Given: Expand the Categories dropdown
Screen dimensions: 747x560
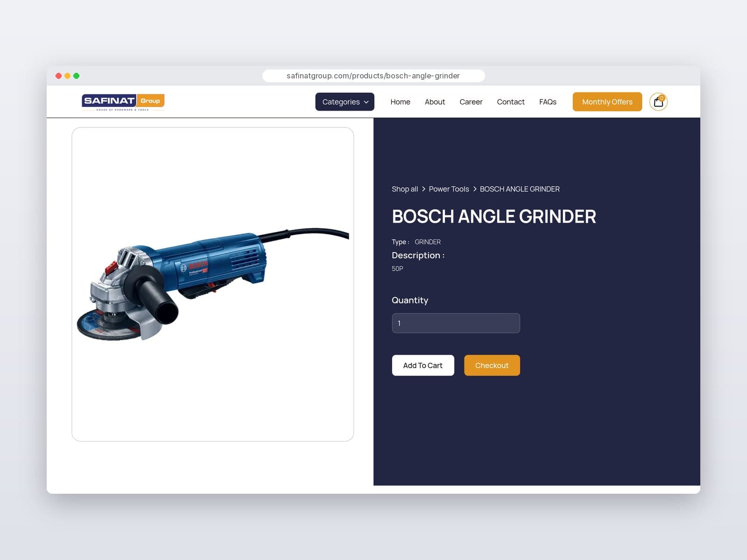Looking at the screenshot, I should [x=345, y=102].
